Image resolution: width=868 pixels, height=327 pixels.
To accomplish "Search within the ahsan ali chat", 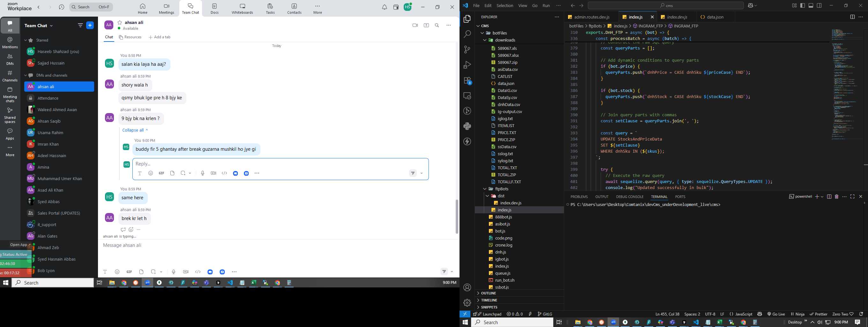I will pyautogui.click(x=437, y=25).
